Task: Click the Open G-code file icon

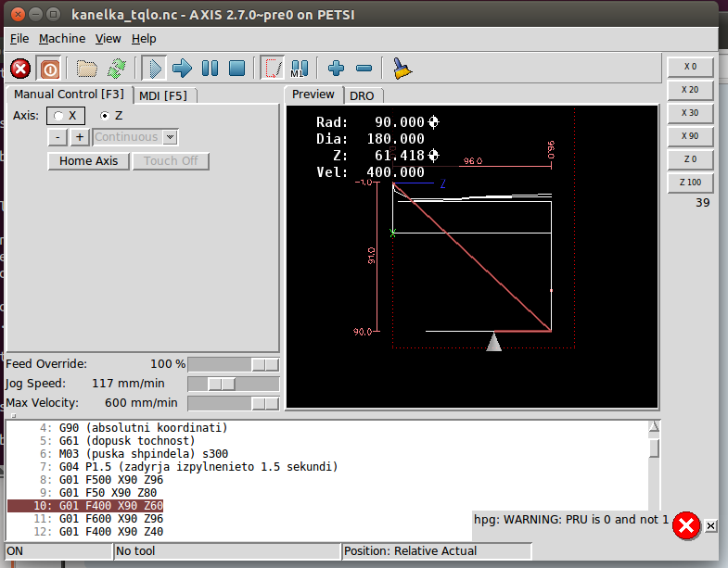Action: pyautogui.click(x=87, y=68)
